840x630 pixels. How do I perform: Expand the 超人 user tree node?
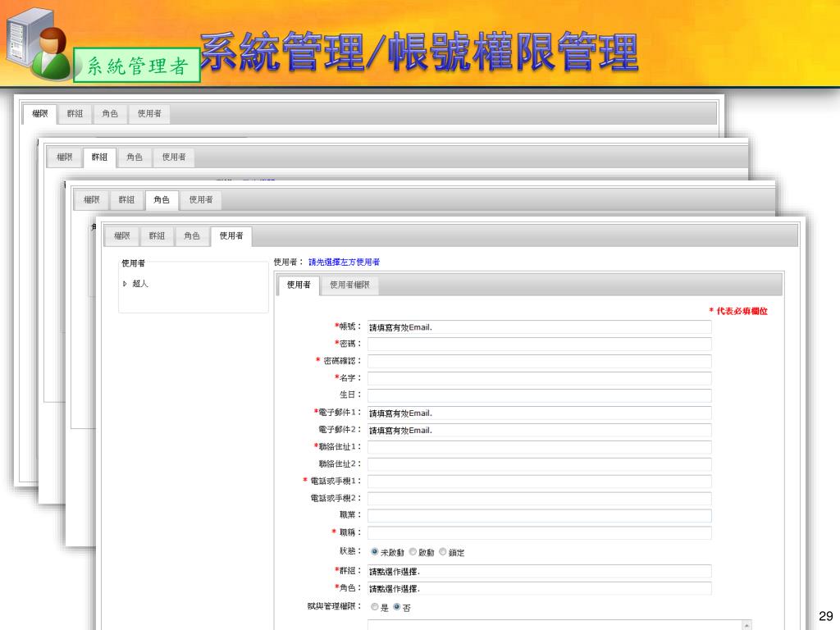click(125, 284)
